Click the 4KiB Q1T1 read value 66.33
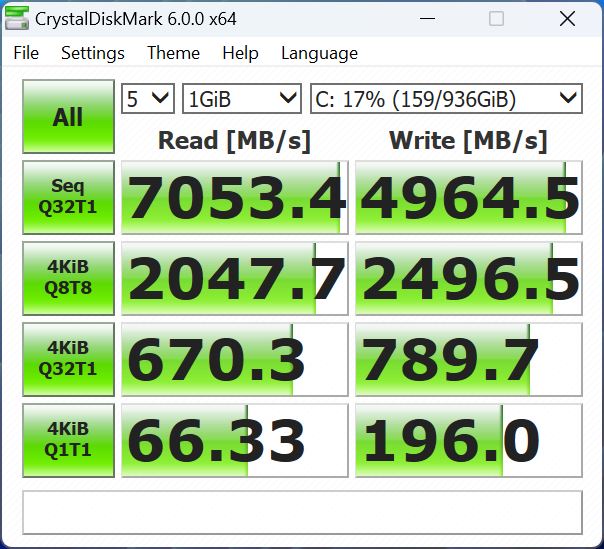The height and width of the screenshot is (549, 604). click(235, 440)
